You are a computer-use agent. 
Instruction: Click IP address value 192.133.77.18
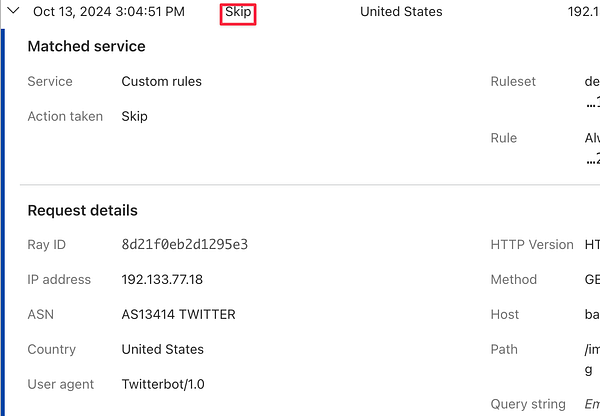[164, 279]
